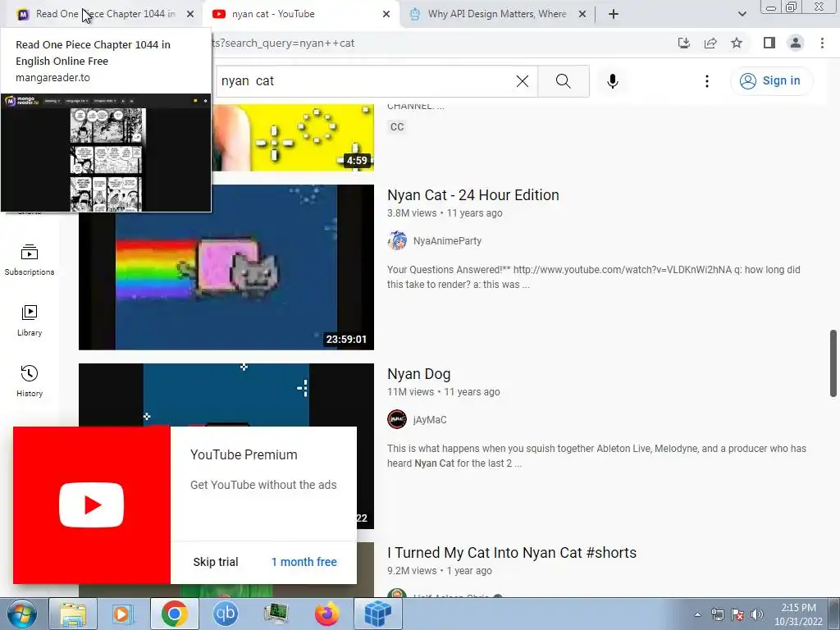Click the taskbar clock showing 2:15 PM
This screenshot has height=630, width=840.
tap(798, 614)
